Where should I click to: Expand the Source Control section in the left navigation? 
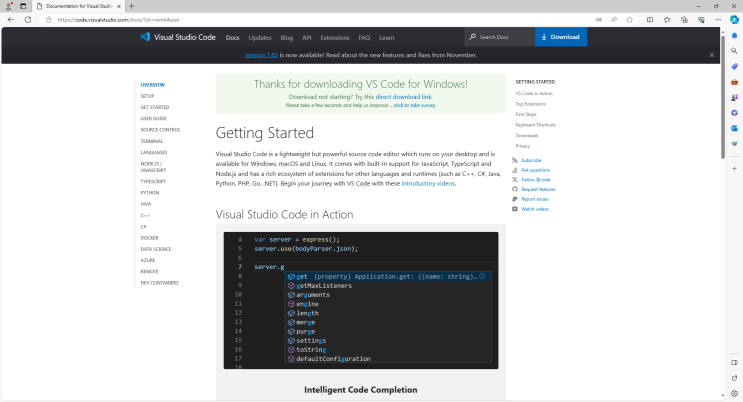coord(160,129)
